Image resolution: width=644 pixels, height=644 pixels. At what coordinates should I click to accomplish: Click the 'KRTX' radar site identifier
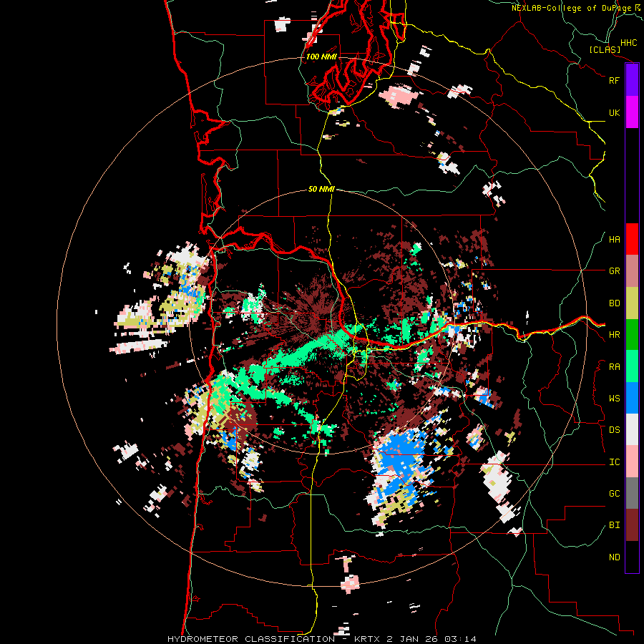[369, 639]
